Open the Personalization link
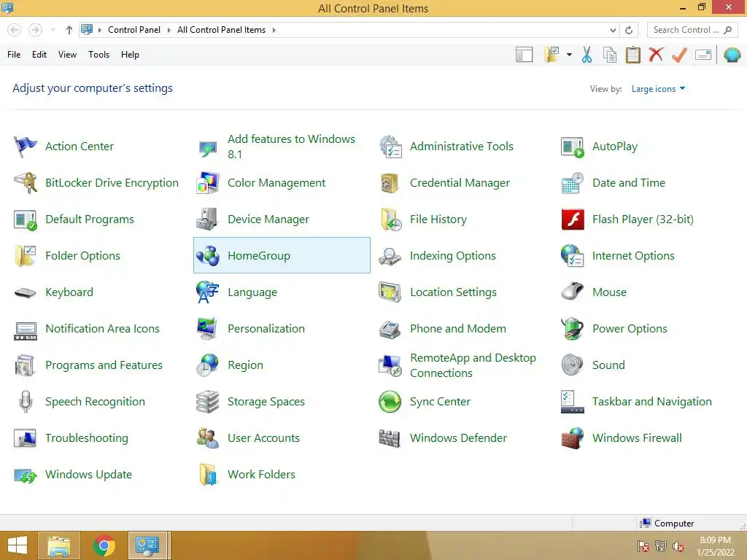Viewport: 747px width, 560px height. 266,329
